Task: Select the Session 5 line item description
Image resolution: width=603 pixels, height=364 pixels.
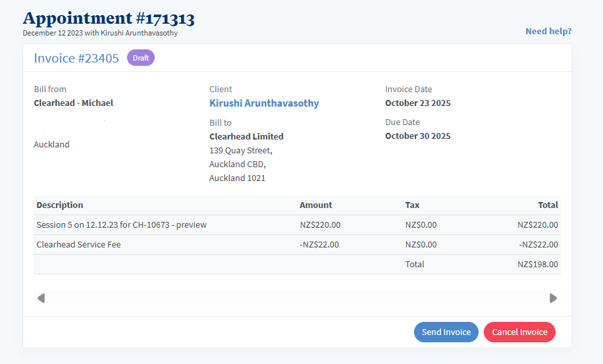Action: coord(122,225)
